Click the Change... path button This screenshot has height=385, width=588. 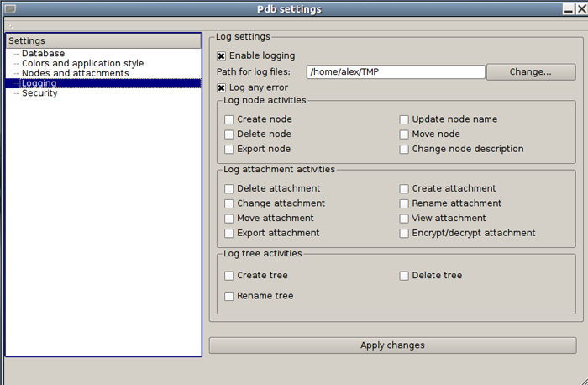tap(531, 72)
